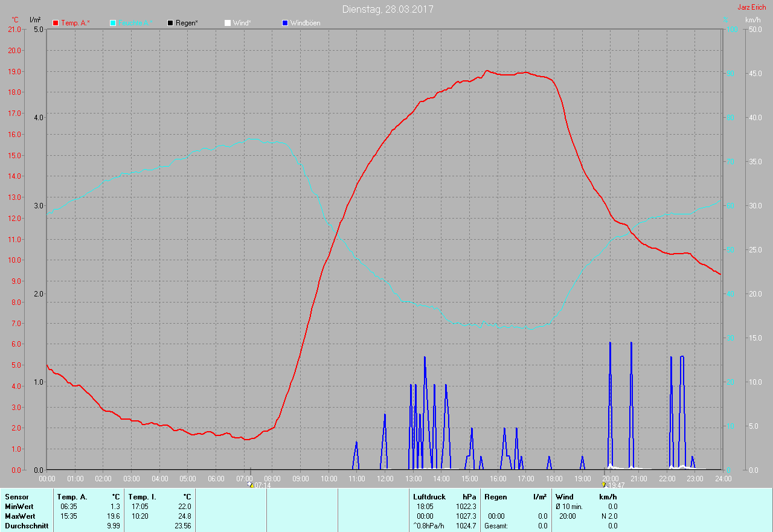This screenshot has height=532, width=773.
Task: Click the 'Luftdruck' column header
Action: (429, 497)
